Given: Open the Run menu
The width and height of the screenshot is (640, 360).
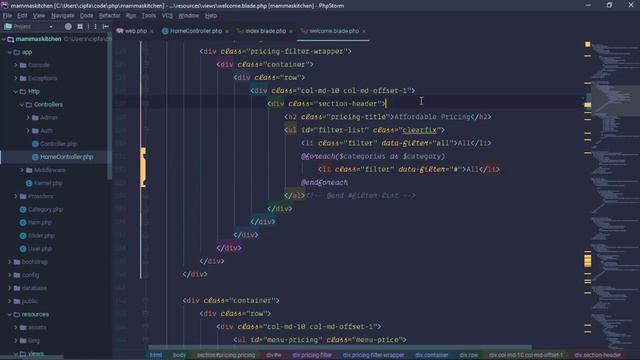Looking at the screenshot, I should click(131, 16).
